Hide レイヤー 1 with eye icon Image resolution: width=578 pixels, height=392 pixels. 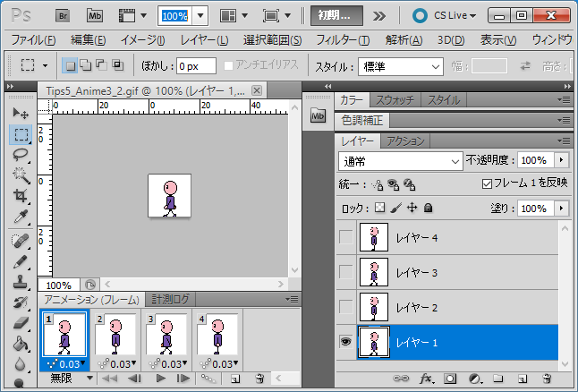point(345,342)
